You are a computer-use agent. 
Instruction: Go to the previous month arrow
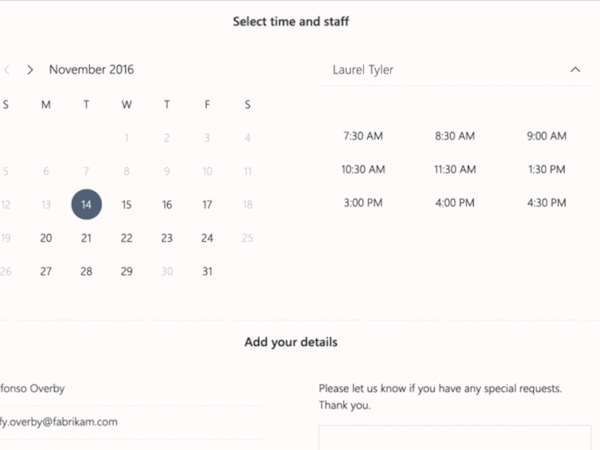point(7,70)
